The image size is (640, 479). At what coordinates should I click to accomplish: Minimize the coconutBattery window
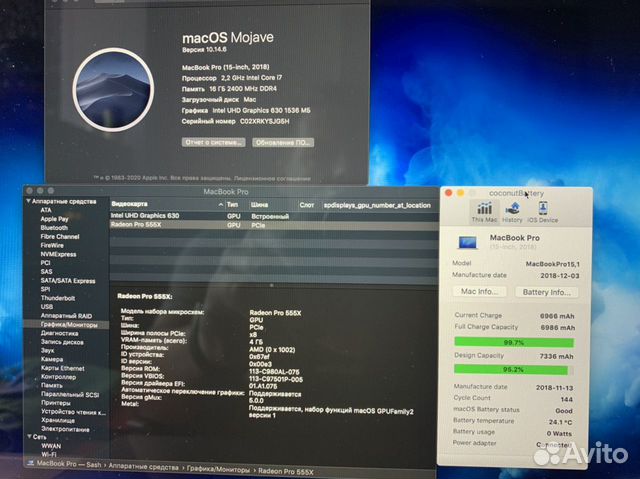click(460, 193)
